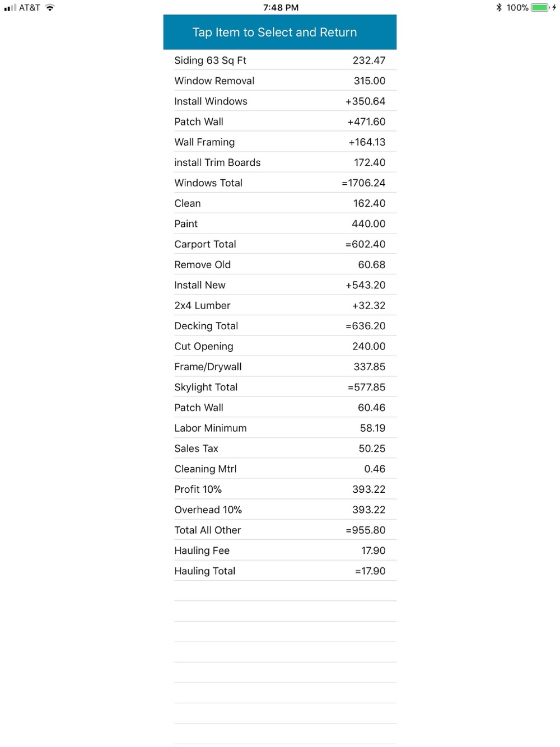Choose the Install Windows entry
The image size is (560, 747).
tap(280, 101)
